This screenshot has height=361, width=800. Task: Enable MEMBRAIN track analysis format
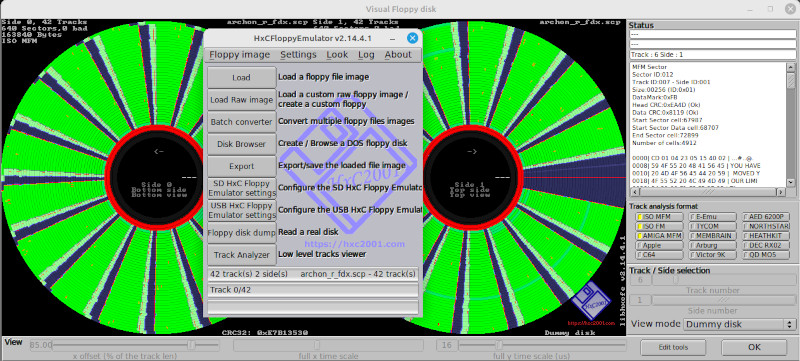(713, 236)
